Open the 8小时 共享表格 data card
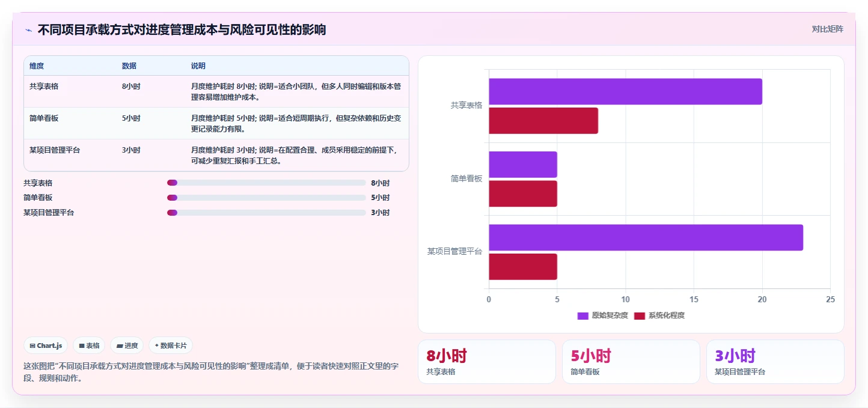Screen dimensions: 868x408 [487, 362]
